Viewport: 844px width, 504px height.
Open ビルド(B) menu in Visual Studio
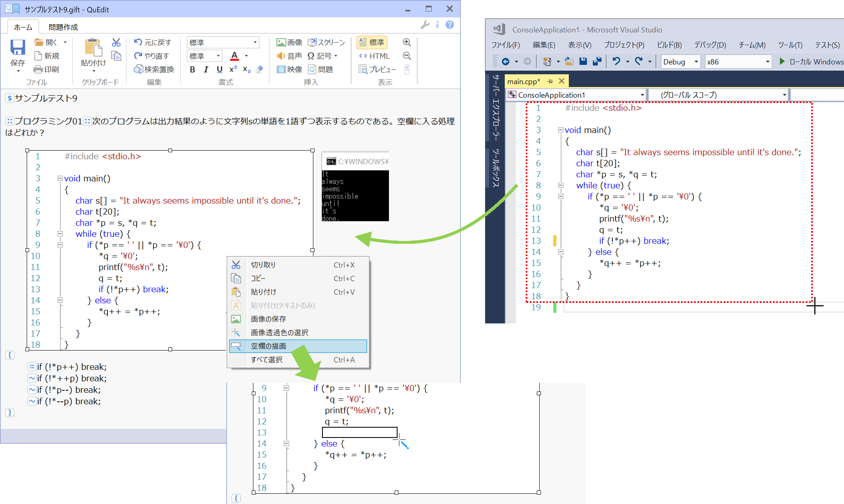(669, 45)
